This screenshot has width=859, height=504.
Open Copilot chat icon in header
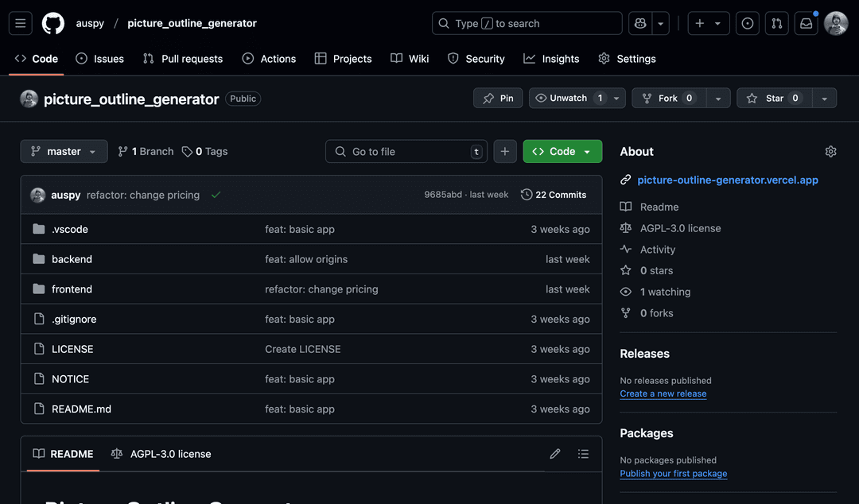coord(640,24)
